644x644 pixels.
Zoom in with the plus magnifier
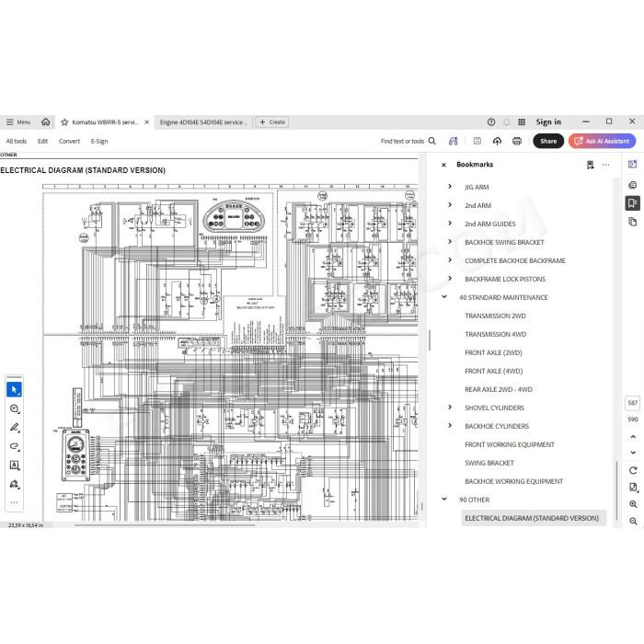pyautogui.click(x=633, y=504)
